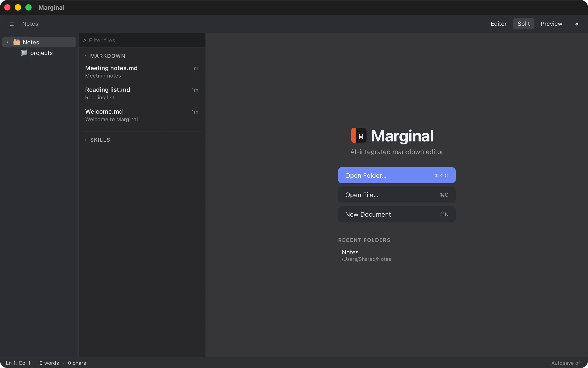Click 0 chars status entry
Screen dimensions: 588x368
(x=77, y=363)
